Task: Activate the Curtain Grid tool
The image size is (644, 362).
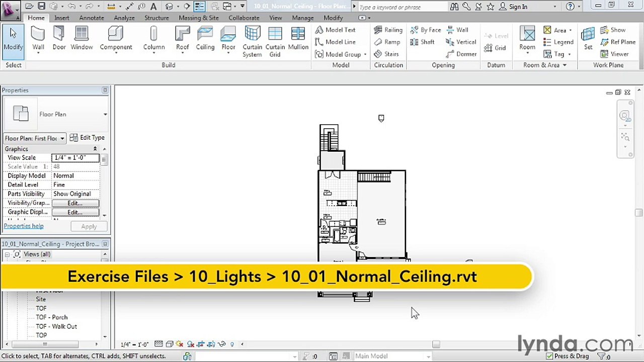Action: click(x=275, y=42)
